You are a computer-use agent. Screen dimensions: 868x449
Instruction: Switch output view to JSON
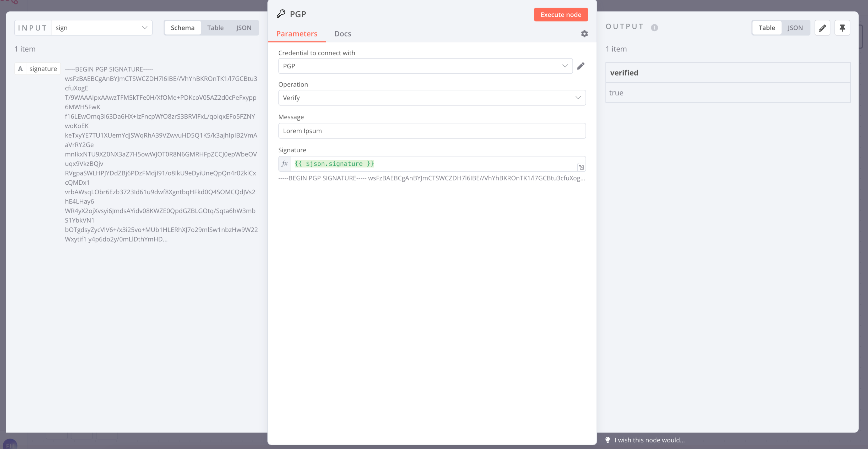(795, 28)
